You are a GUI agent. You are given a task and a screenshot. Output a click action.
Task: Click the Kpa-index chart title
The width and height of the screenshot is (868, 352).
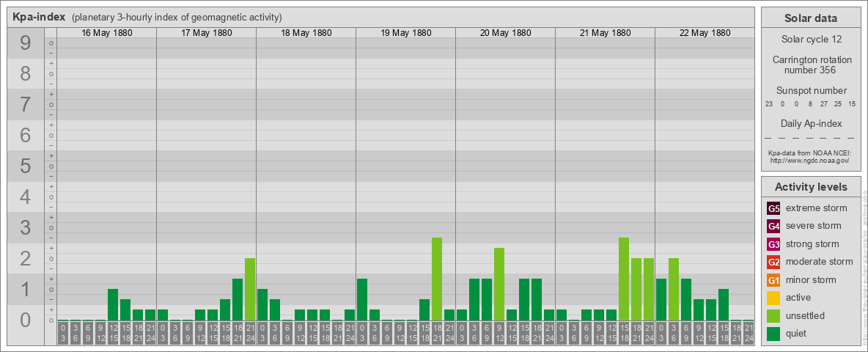point(39,17)
